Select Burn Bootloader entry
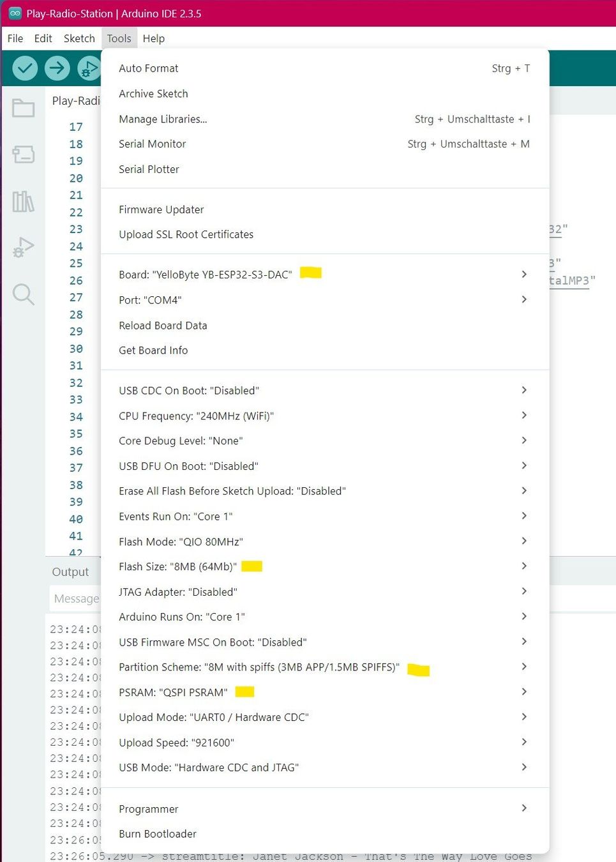 325,834
